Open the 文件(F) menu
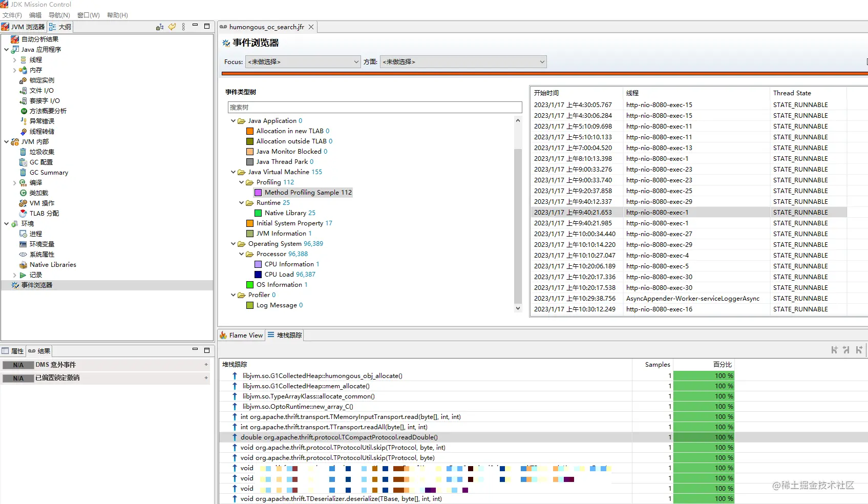 click(12, 15)
